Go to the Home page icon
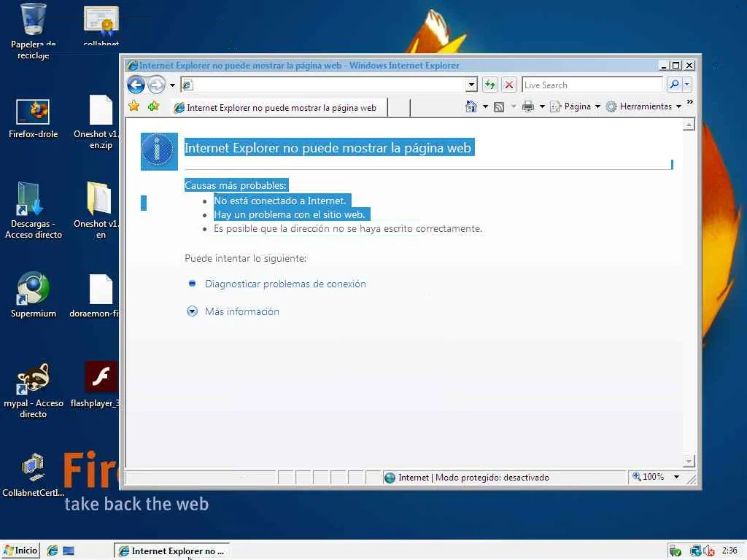Image resolution: width=747 pixels, height=560 pixels. pos(471,106)
